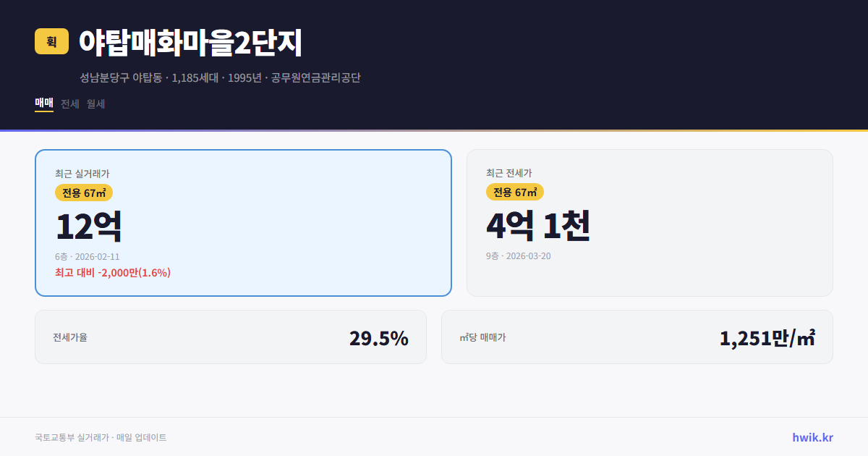Select the 전용 67㎡ badge on the jeonse card

point(515,193)
